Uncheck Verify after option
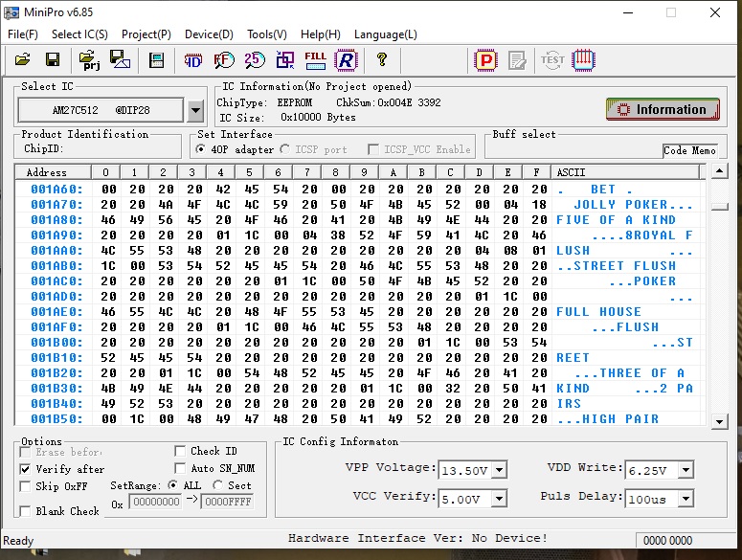Viewport: 742px width, 560px height. [x=25, y=469]
